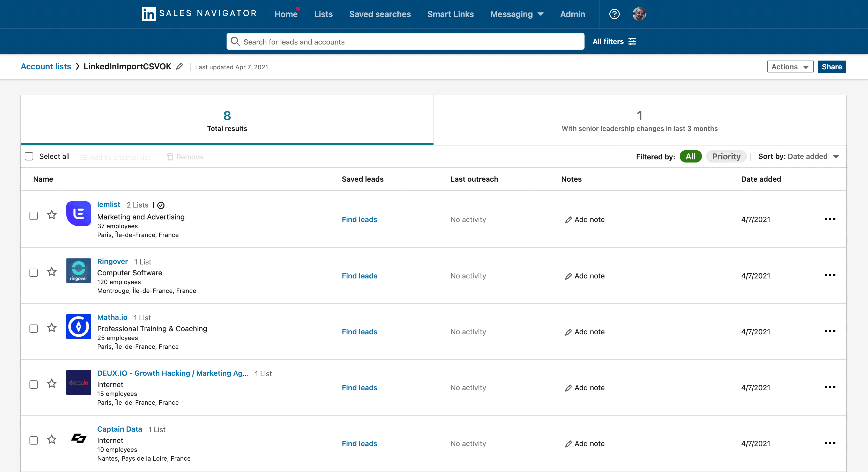Find leads for DEUX.IO

coord(360,388)
